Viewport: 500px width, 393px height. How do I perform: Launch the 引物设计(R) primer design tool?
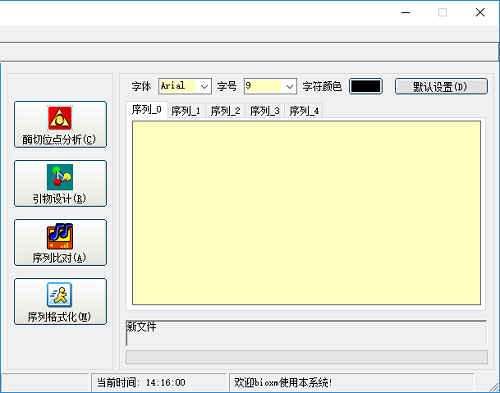(60, 183)
